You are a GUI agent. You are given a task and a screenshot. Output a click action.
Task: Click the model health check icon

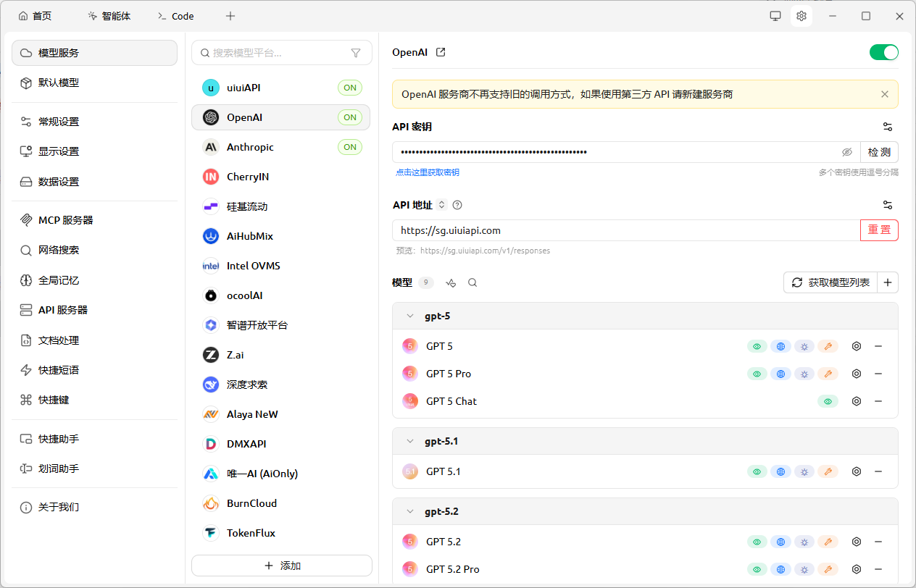point(451,283)
